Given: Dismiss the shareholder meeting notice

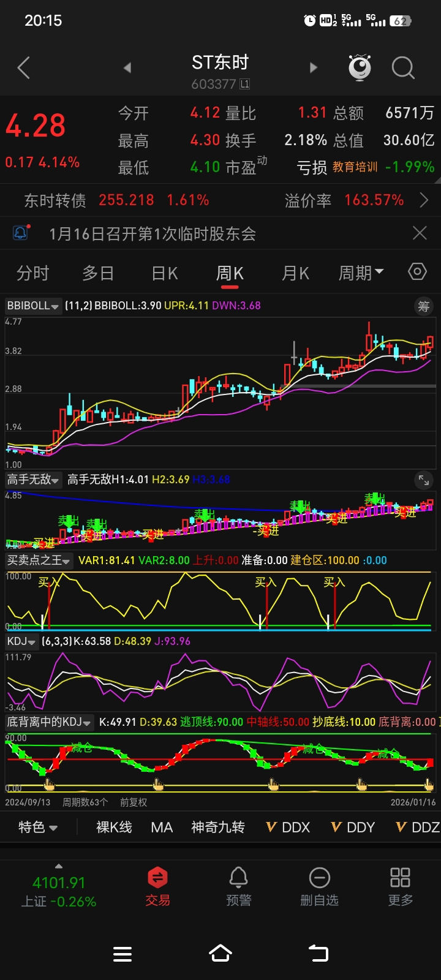Looking at the screenshot, I should (420, 233).
